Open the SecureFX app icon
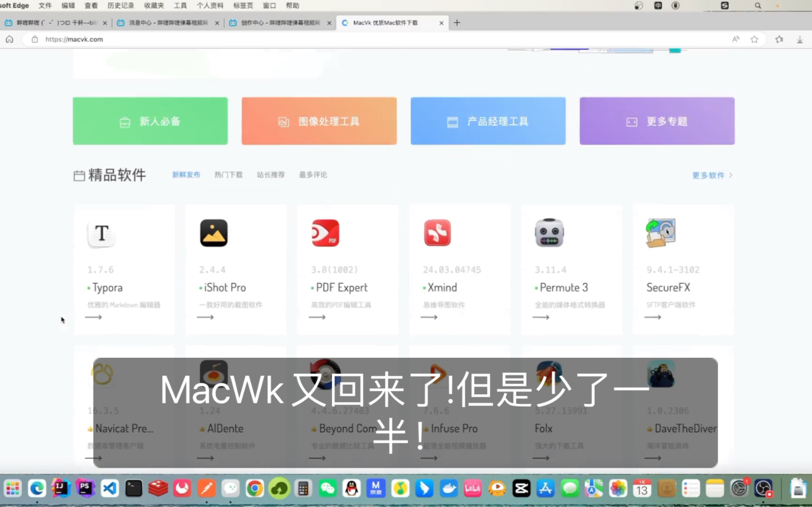The image size is (812, 507). point(661,233)
